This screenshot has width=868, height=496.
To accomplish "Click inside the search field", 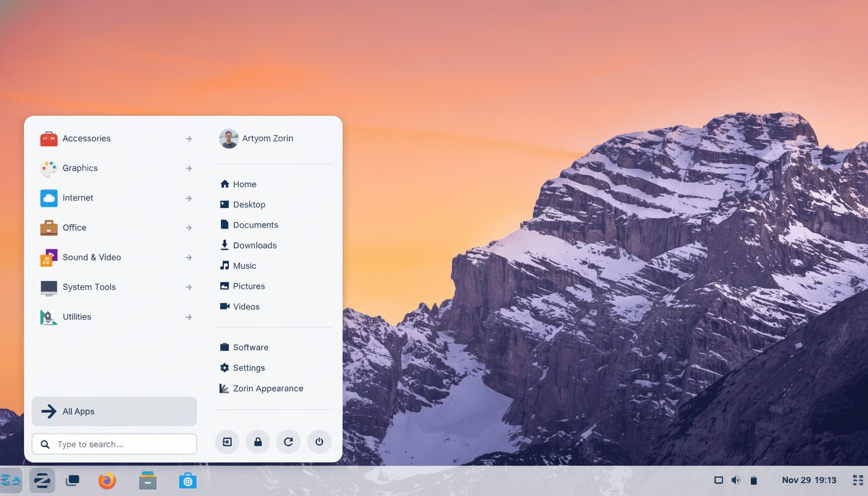I will click(114, 444).
